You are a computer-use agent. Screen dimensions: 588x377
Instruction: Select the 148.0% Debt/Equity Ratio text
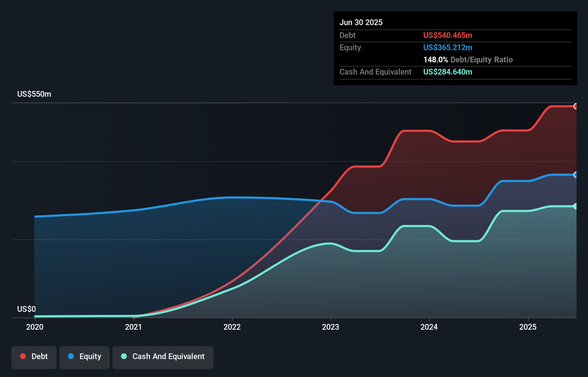point(468,59)
